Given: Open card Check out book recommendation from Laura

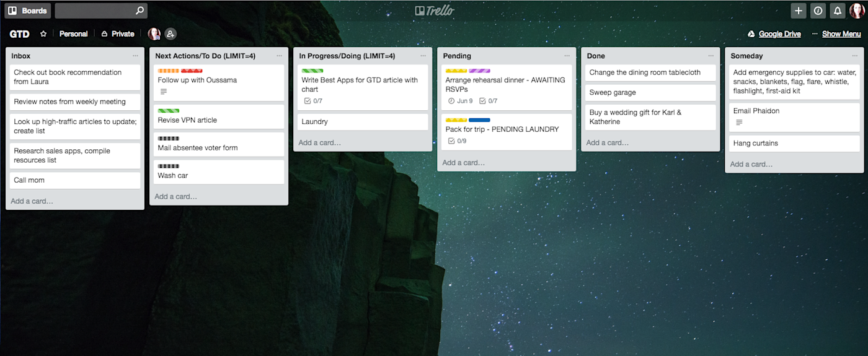Looking at the screenshot, I should pyautogui.click(x=75, y=77).
